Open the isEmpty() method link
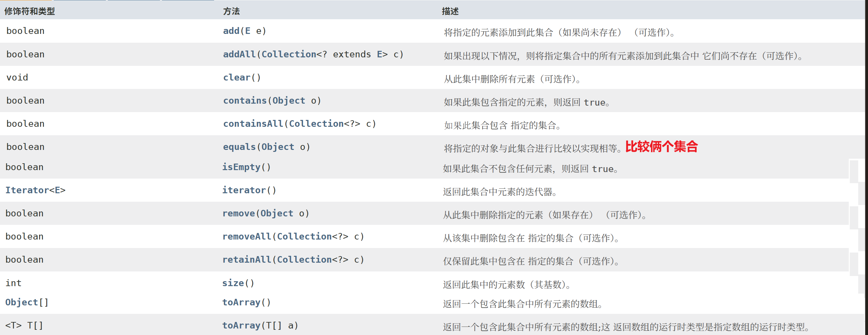Viewport: 868px width, 335px height. coord(241,167)
